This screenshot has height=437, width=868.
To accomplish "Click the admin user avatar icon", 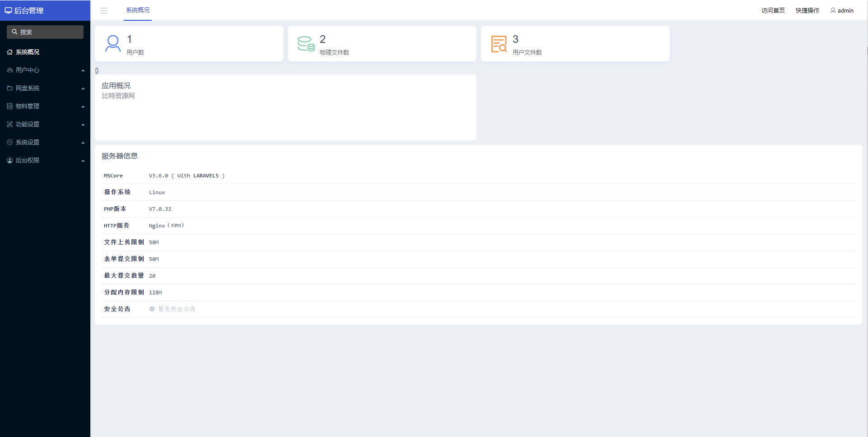I will (x=833, y=10).
